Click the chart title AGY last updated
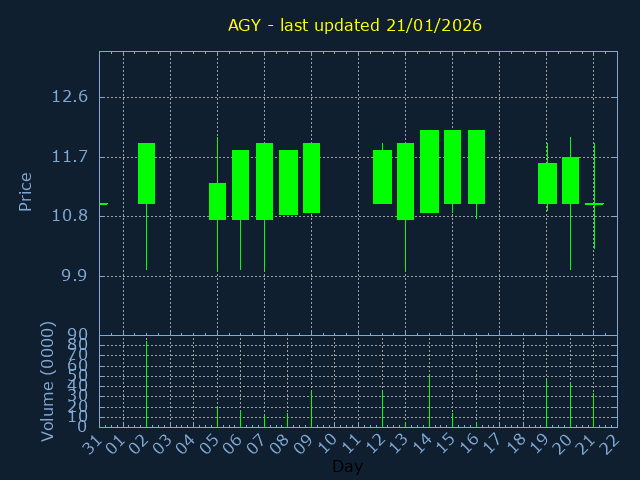Image resolution: width=640 pixels, height=480 pixels. point(354,25)
